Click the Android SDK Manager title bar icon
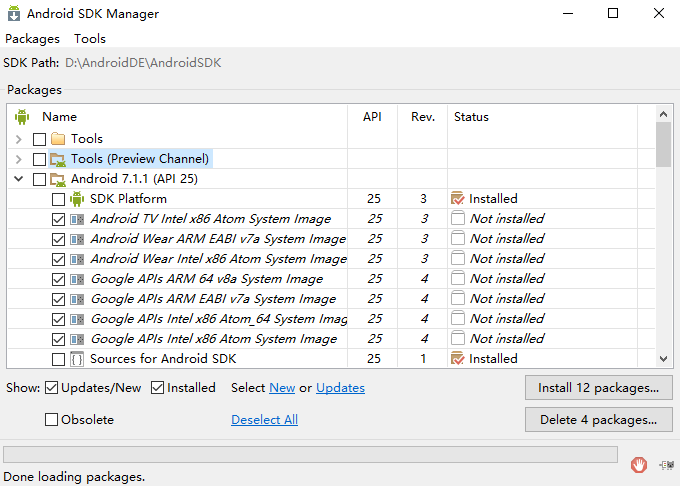Screen dimensions: 680x486 (14, 13)
